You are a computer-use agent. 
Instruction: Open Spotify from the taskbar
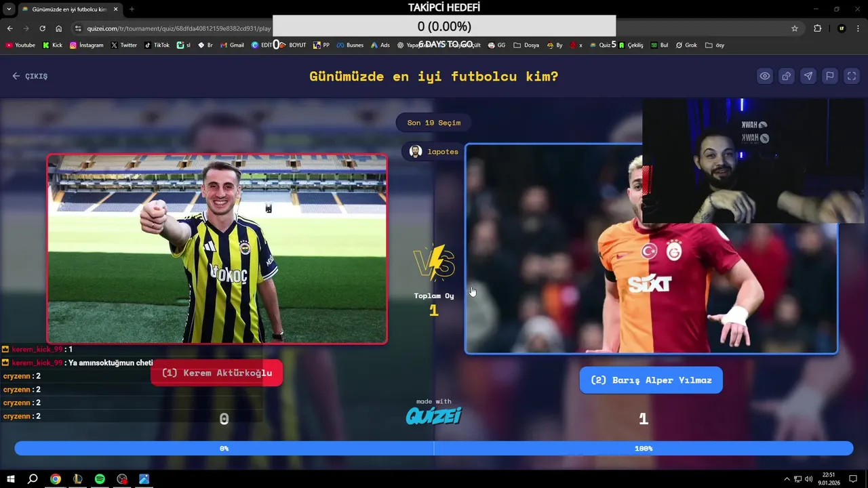(x=100, y=479)
